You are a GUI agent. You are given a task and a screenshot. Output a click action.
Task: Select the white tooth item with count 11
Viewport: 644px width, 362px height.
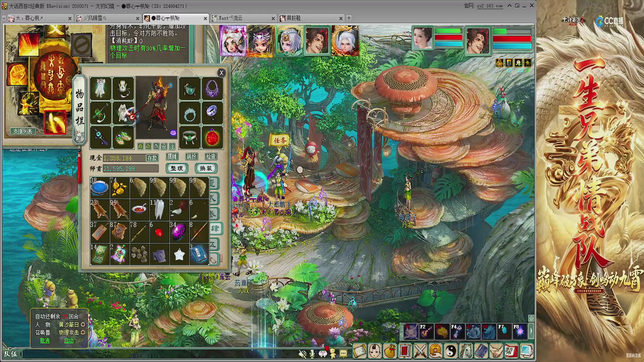159,210
